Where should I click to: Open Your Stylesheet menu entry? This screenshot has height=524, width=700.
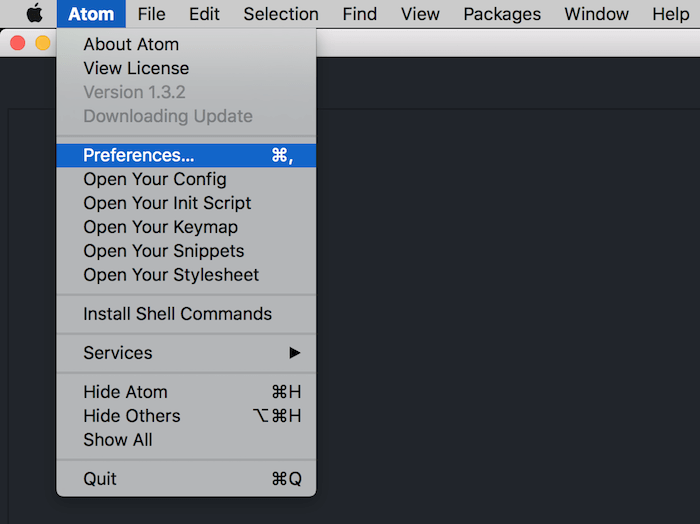pyautogui.click(x=171, y=275)
